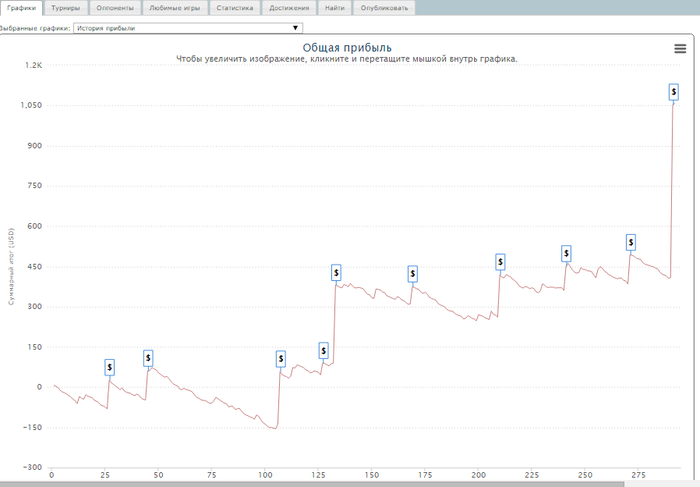Click the topmost $ marker near game 291
700x487 pixels.
click(x=674, y=92)
